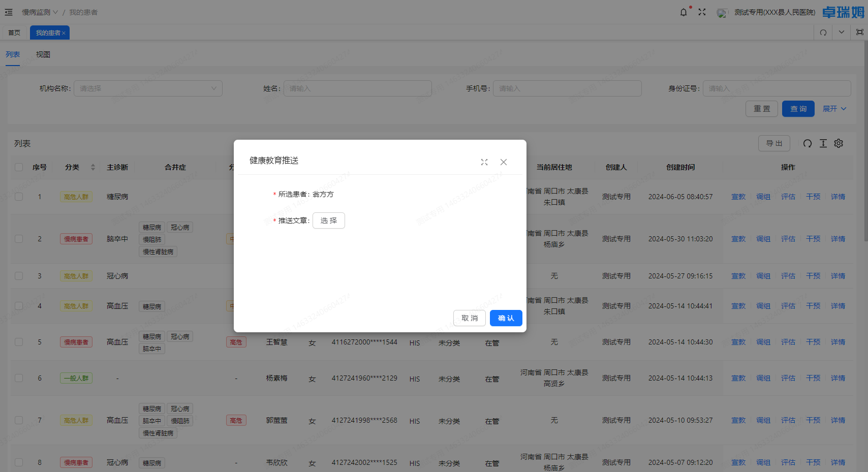This screenshot has width=868, height=472.
Task: Click the user avatar icon
Action: 722,13
